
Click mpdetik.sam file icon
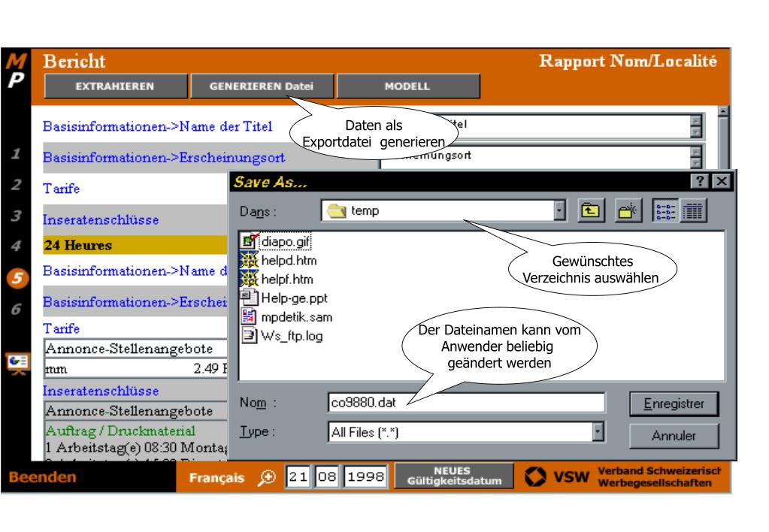point(249,317)
